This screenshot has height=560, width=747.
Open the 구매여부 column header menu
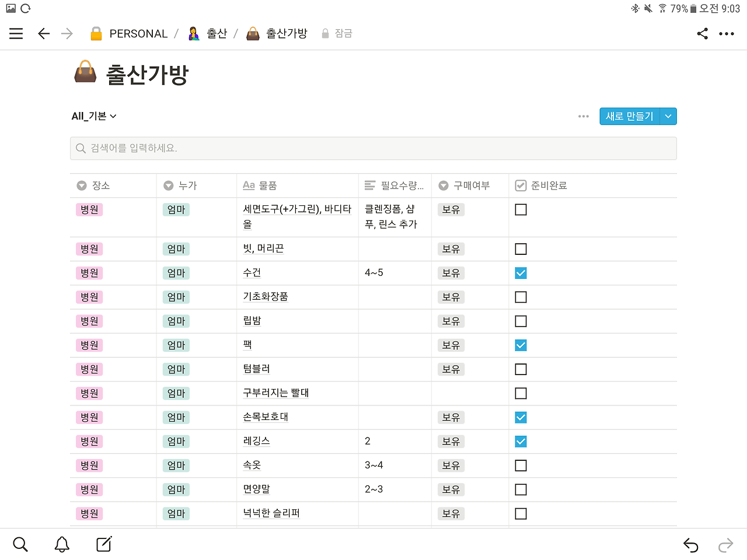[x=470, y=185]
